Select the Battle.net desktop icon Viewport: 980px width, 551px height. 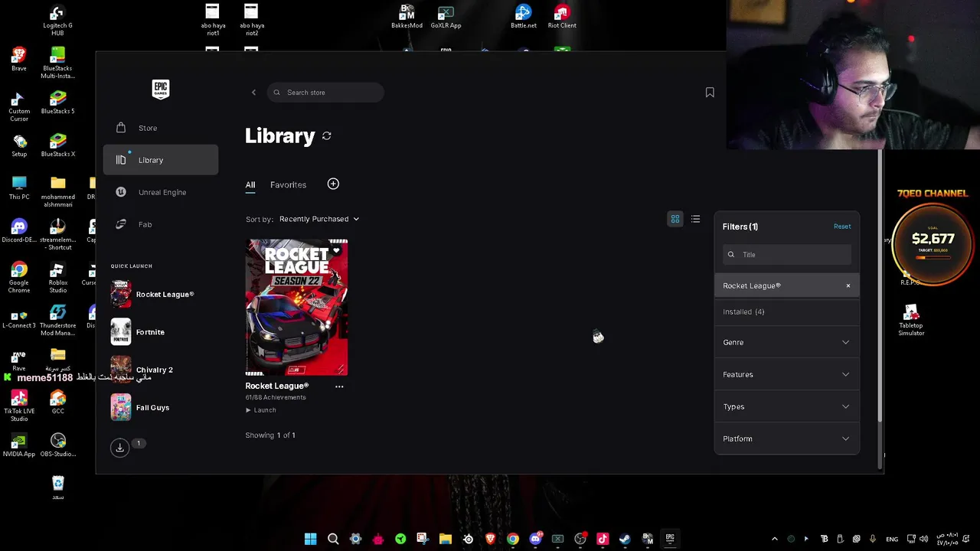point(524,17)
